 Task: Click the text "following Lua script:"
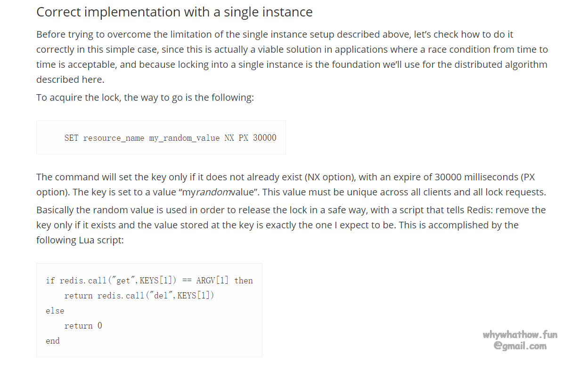click(x=80, y=240)
